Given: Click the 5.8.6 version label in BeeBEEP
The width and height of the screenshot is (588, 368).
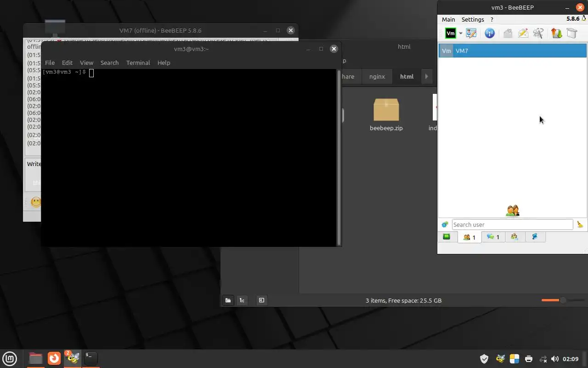Looking at the screenshot, I should click(x=573, y=19).
